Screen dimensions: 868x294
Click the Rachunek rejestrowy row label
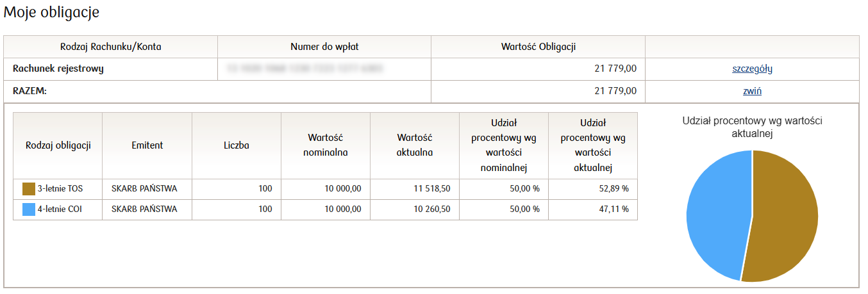[x=58, y=69]
